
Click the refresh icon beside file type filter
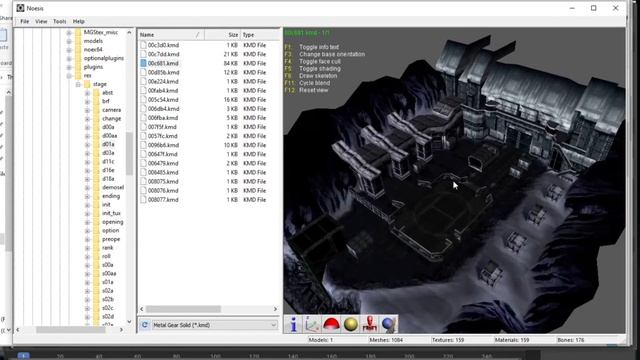(x=144, y=325)
